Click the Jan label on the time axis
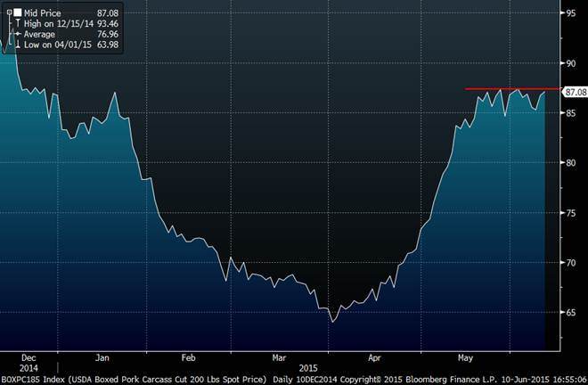The width and height of the screenshot is (588, 385). 102,356
